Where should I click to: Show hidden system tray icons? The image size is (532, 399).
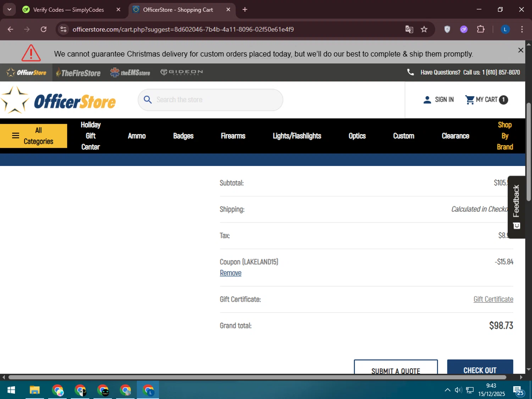click(x=448, y=390)
